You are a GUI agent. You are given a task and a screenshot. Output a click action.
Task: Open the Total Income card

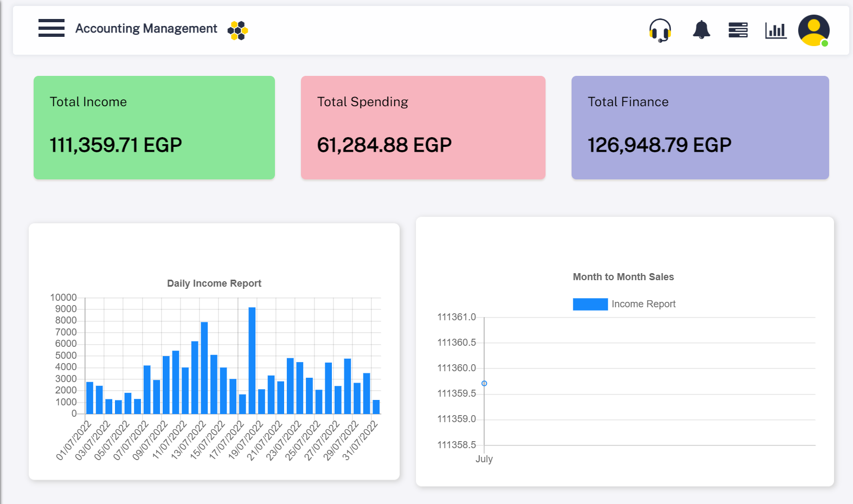point(154,127)
